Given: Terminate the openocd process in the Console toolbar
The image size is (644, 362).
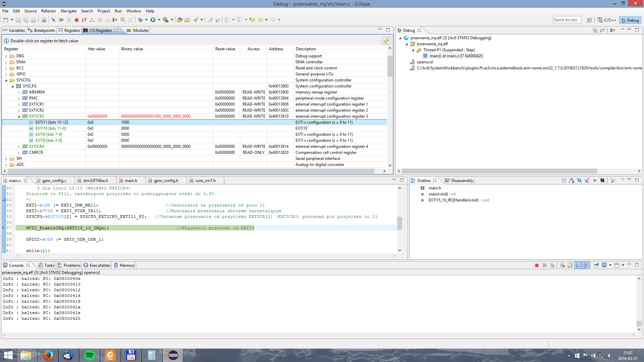Looking at the screenshot, I should (x=537, y=265).
